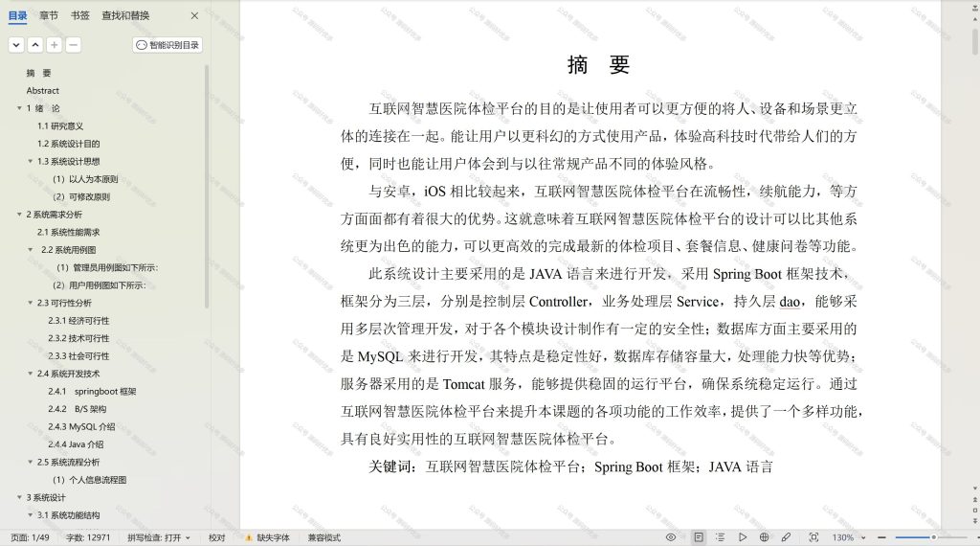Open (1) 个人信息流程图 entry

point(89,480)
